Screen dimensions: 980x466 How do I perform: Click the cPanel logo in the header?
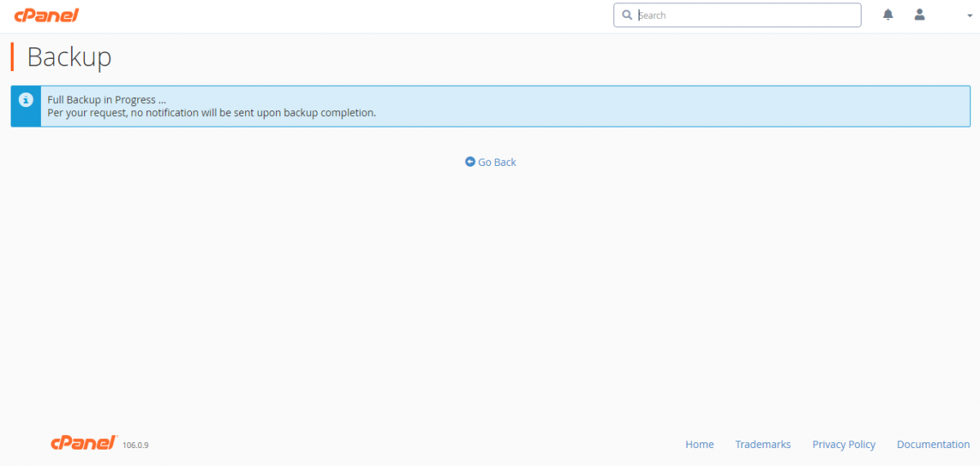pos(47,15)
